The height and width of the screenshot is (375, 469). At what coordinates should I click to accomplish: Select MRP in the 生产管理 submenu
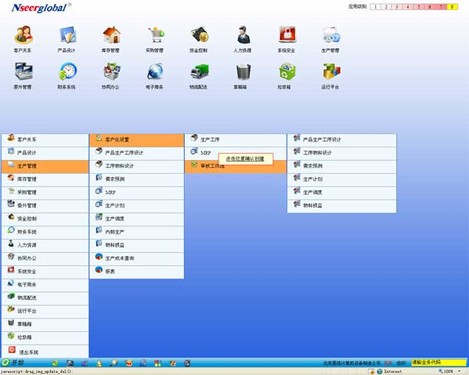(137, 192)
